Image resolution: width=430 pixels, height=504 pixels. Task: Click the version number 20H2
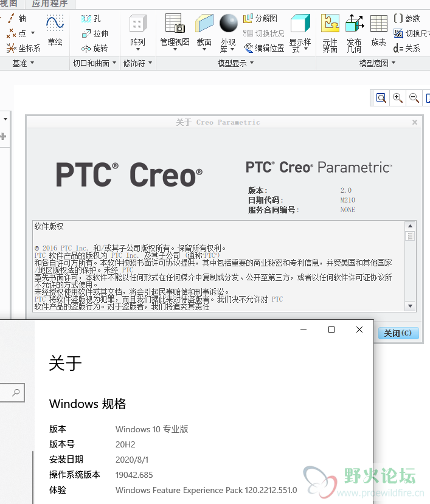125,444
